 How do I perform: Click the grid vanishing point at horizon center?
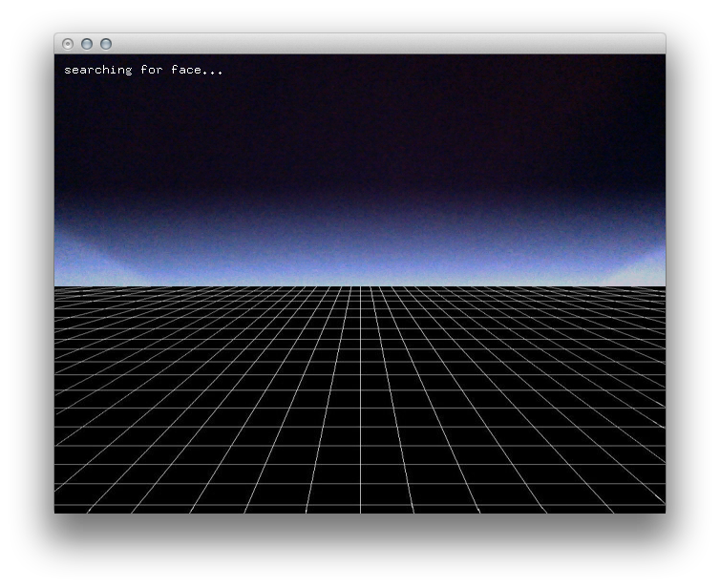tap(360, 286)
